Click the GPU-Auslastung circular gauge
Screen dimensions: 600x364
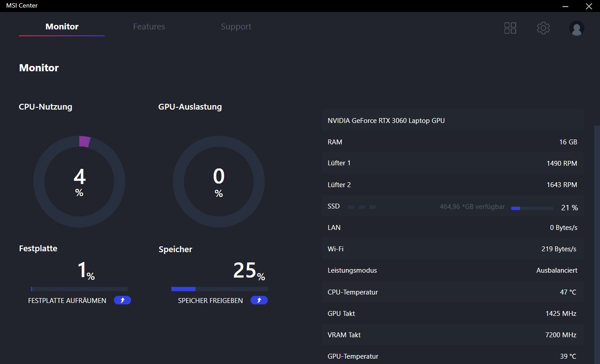[219, 181]
